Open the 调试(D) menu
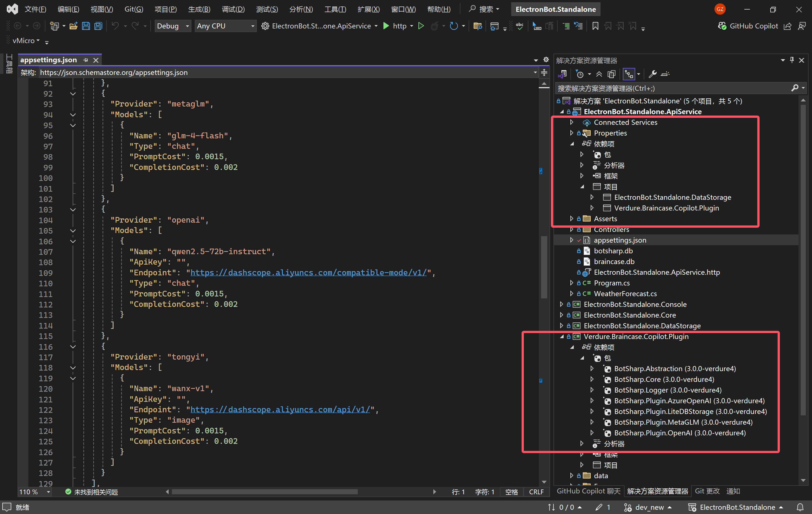Image resolution: width=812 pixels, height=514 pixels. [x=233, y=9]
